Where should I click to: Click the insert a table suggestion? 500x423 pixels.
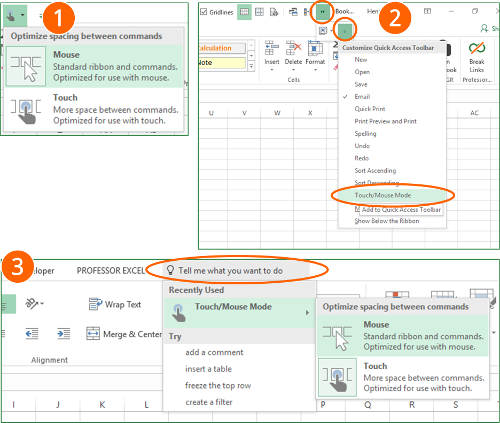[208, 369]
